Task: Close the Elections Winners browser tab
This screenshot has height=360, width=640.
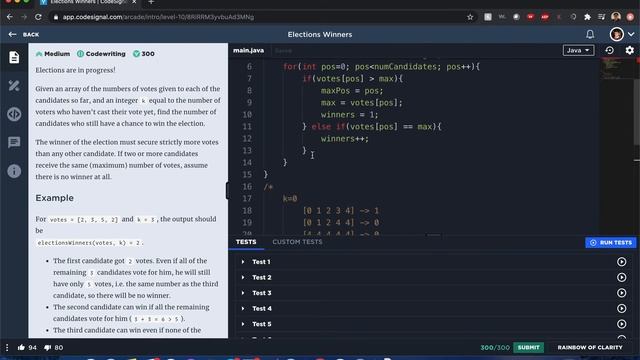Action: (134, 2)
